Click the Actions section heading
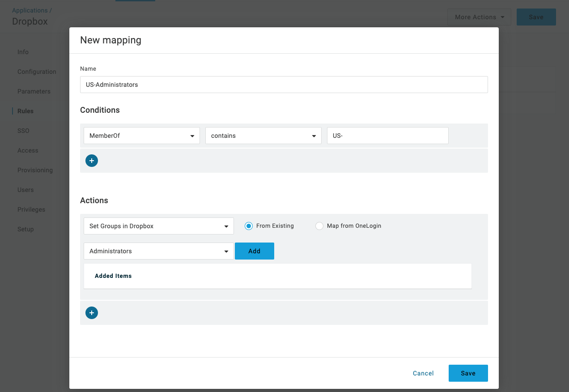This screenshot has width=569, height=392. (x=94, y=200)
